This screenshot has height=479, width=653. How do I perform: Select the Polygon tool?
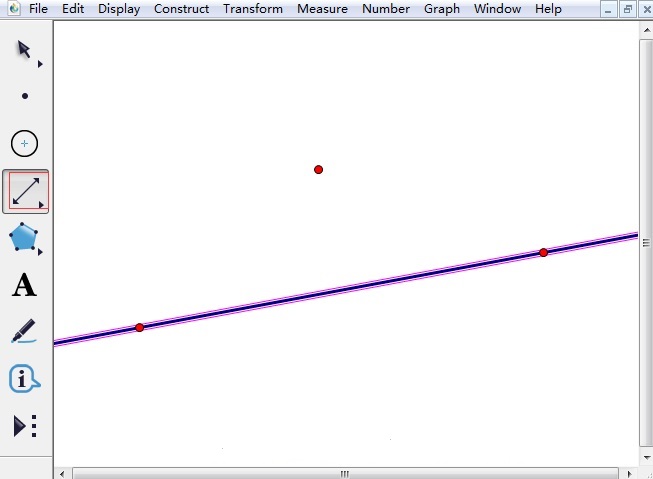pyautogui.click(x=23, y=237)
